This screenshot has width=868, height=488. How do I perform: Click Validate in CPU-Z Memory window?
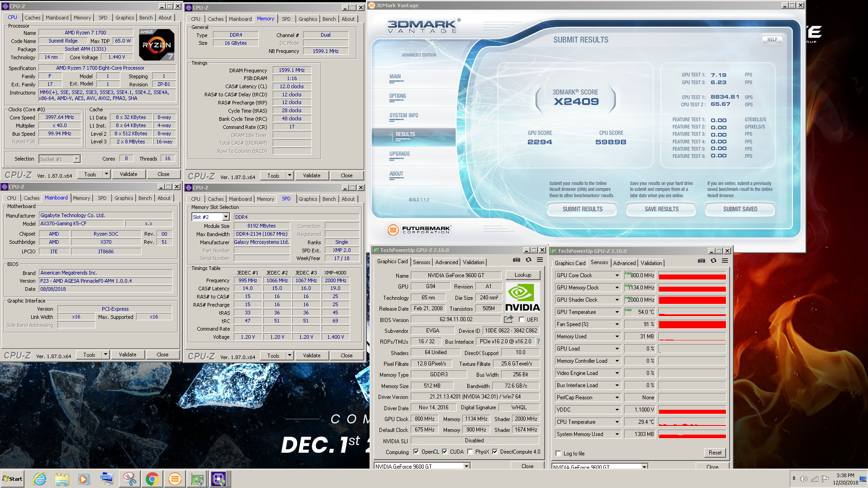pyautogui.click(x=312, y=175)
